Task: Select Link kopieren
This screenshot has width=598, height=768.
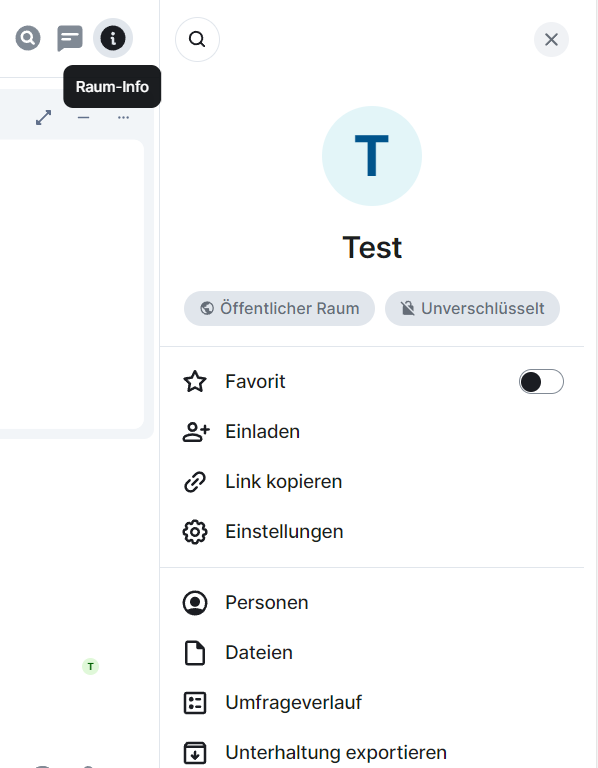Action: pos(372,481)
